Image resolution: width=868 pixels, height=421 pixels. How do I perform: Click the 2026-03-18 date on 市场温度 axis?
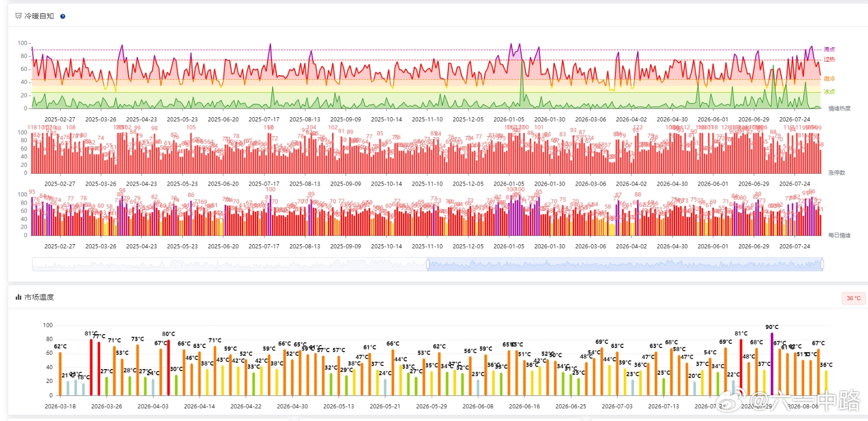(60, 406)
